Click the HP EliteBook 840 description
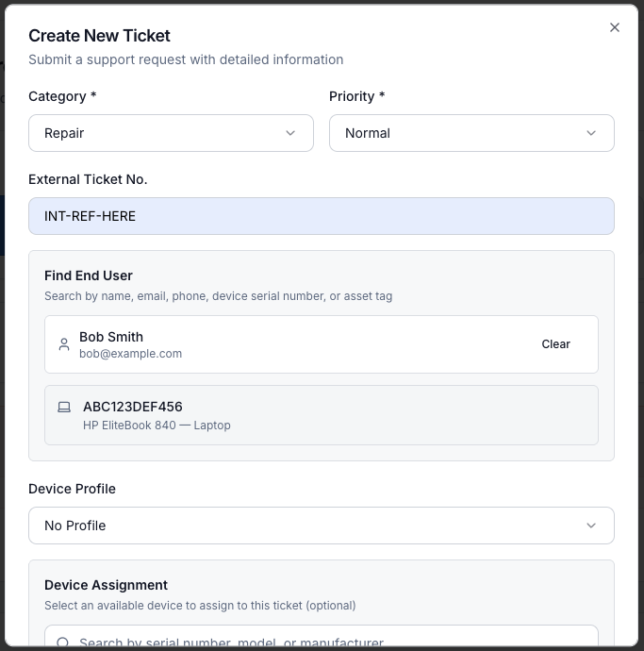 point(157,426)
